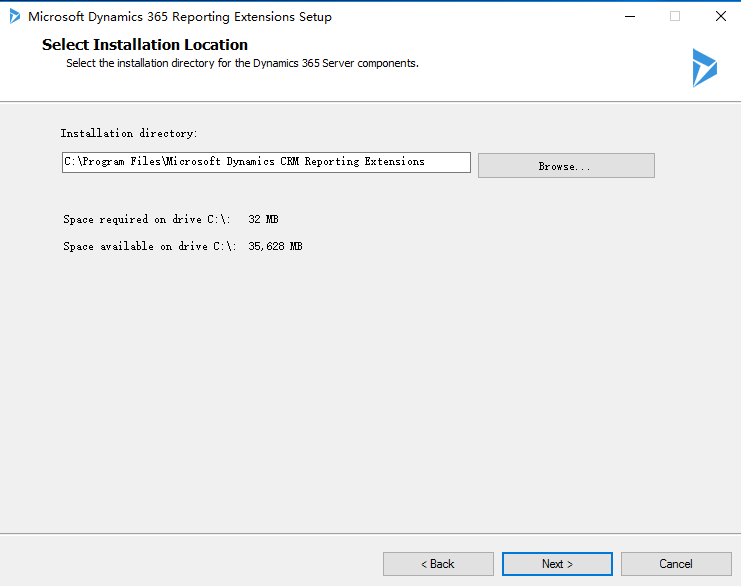Click the 'Installation directory:' label
This screenshot has width=741, height=586.
tap(129, 133)
